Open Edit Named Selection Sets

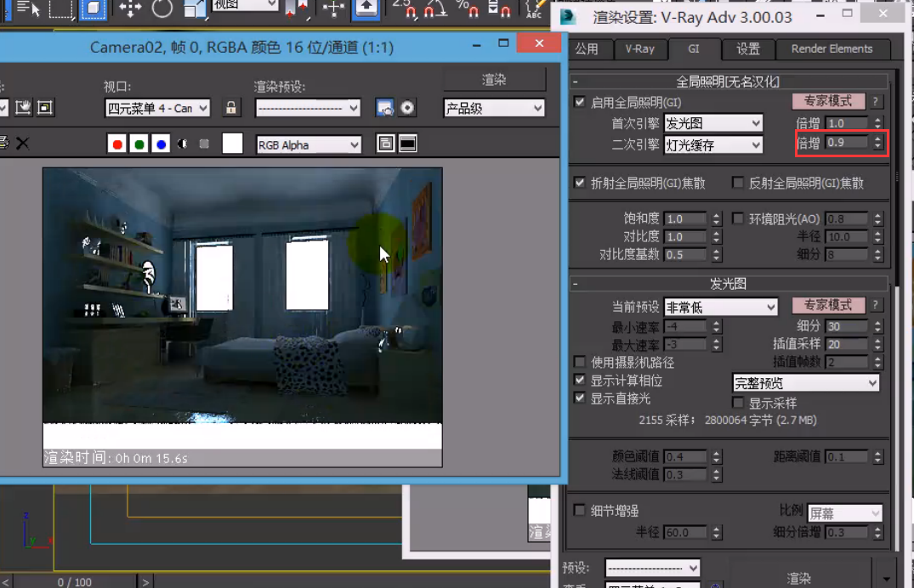(535, 8)
